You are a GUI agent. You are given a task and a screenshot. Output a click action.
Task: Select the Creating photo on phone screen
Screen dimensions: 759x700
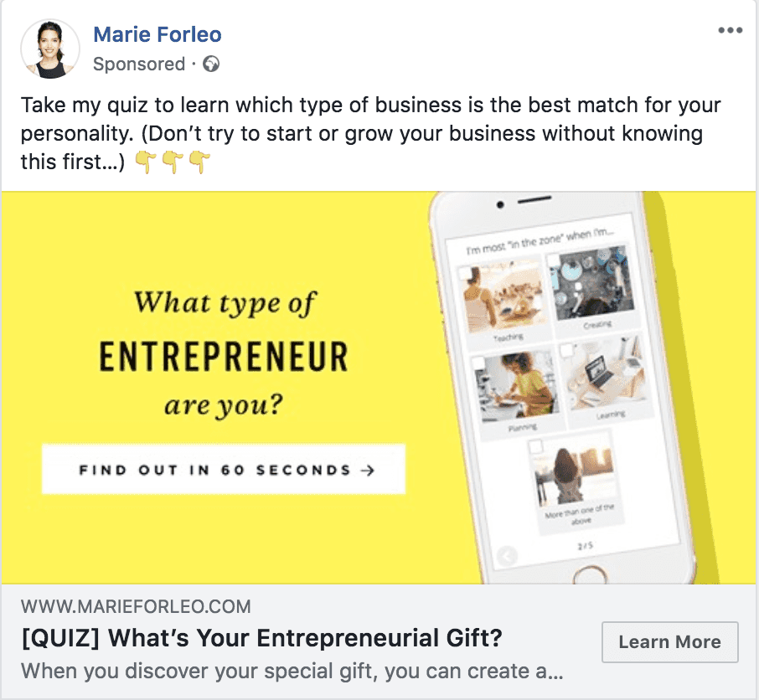592,283
